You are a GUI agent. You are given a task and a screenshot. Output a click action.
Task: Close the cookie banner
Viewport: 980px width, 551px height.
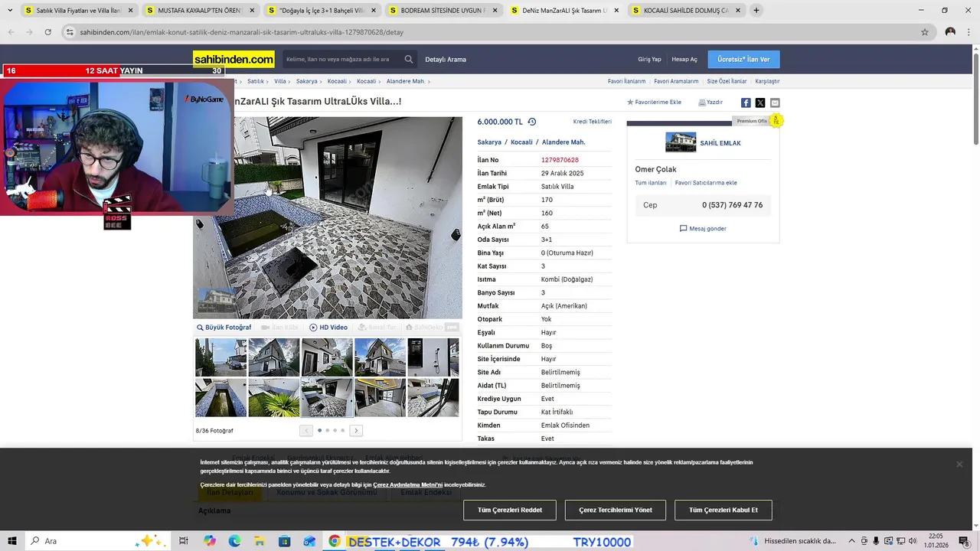[x=959, y=464]
